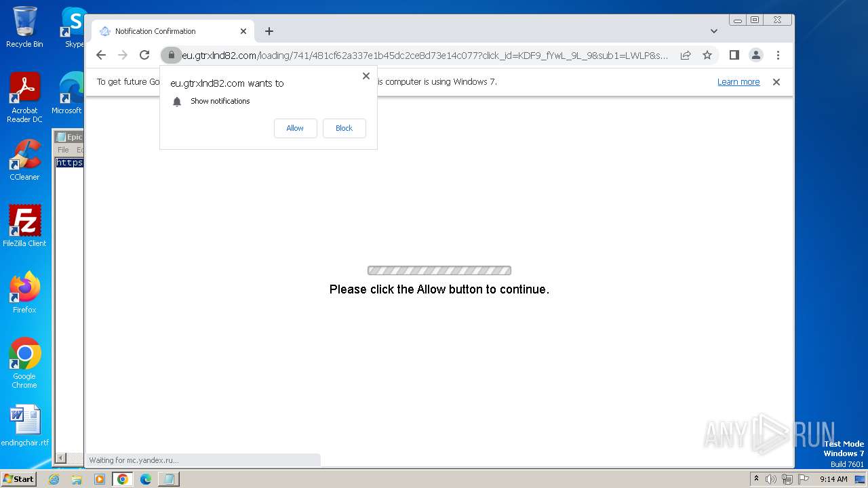Image resolution: width=868 pixels, height=488 pixels.
Task: Close the Notification Confirmation tab
Action: pyautogui.click(x=243, y=31)
